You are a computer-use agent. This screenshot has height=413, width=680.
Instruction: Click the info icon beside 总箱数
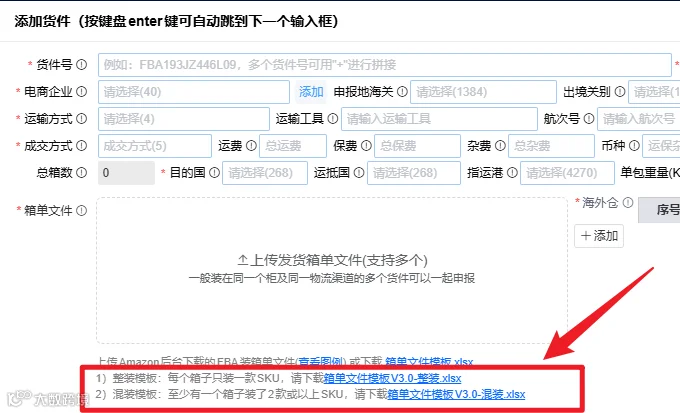(82, 173)
